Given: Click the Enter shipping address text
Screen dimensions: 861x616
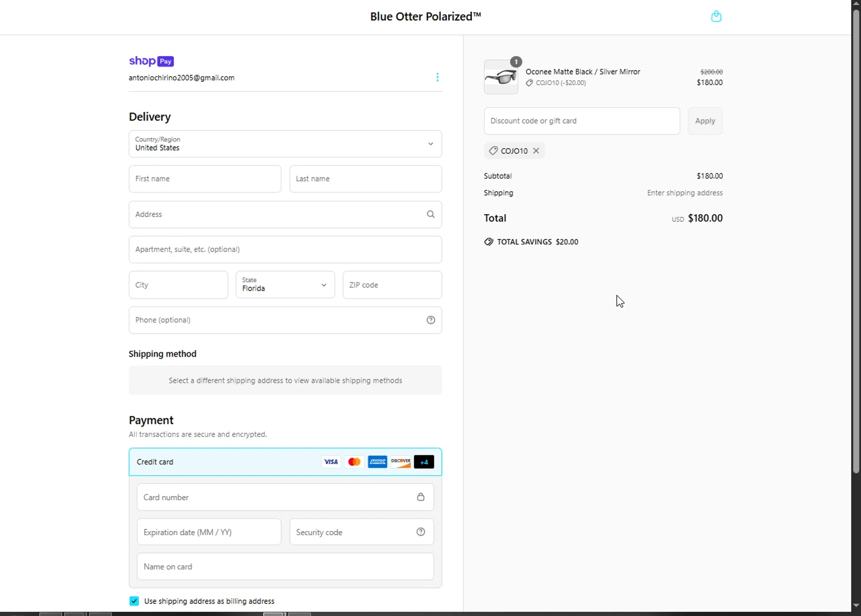Looking at the screenshot, I should point(685,193).
